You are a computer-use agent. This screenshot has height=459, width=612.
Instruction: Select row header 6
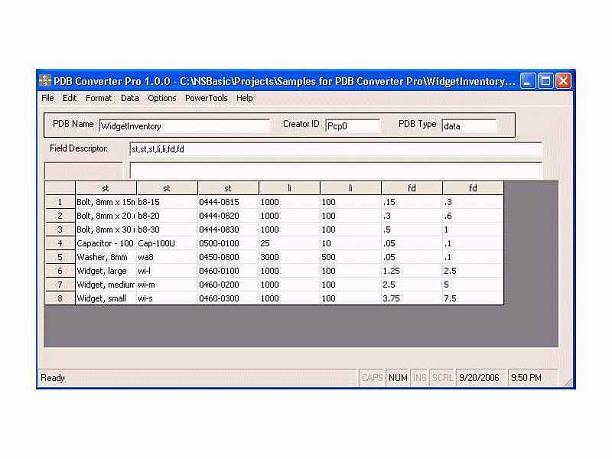(60, 271)
